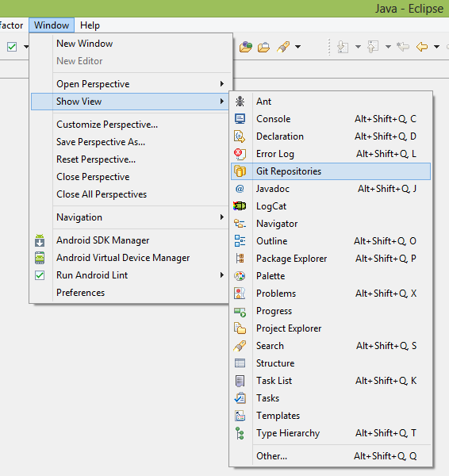Click the Refactor menu
449x476 pixels.
tap(12, 25)
